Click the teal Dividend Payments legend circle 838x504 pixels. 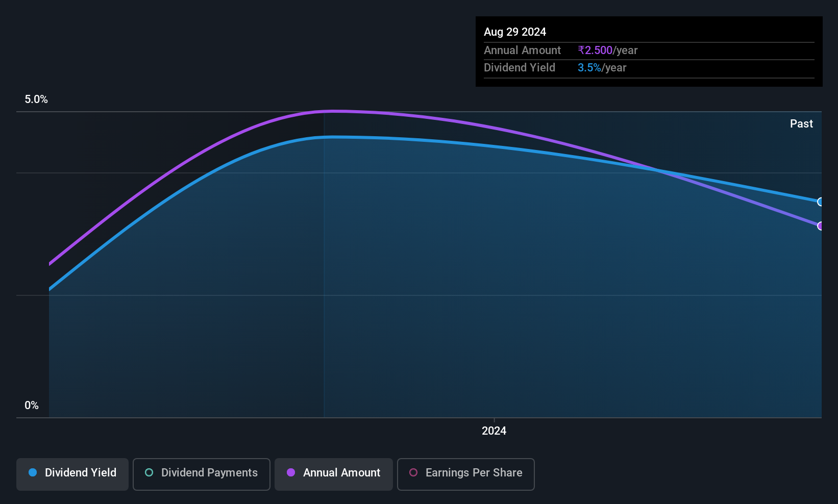[x=149, y=472]
